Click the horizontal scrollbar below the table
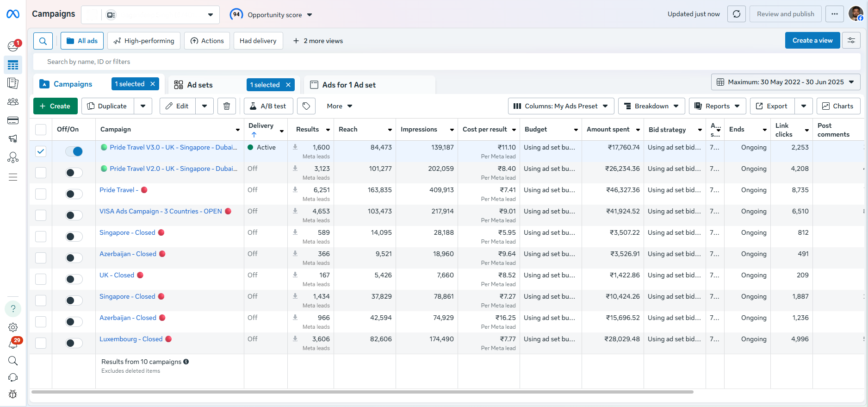The width and height of the screenshot is (868, 407). click(362, 392)
